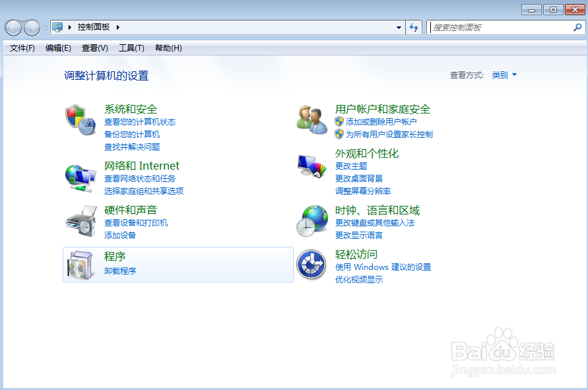Viewport: 588px width, 390px height.
Task: Open the 网络和 Internet heading link
Action: click(x=142, y=166)
